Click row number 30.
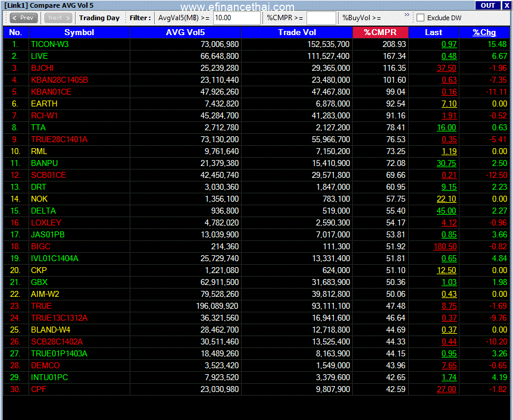 pos(15,389)
